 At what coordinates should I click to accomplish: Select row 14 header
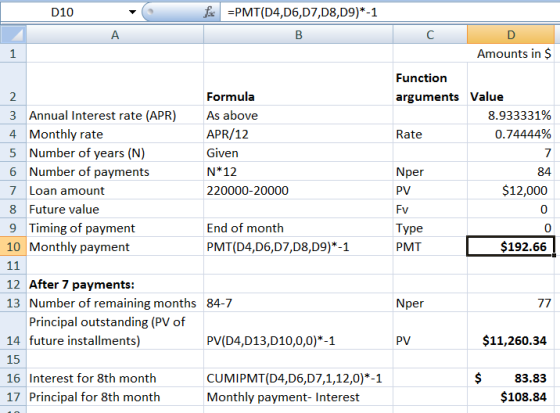click(x=13, y=331)
